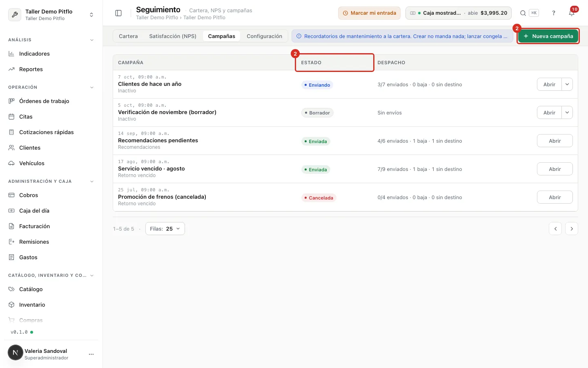Screen dimensions: 588x368
Task: Click the Citas calendar icon
Action: point(11,117)
